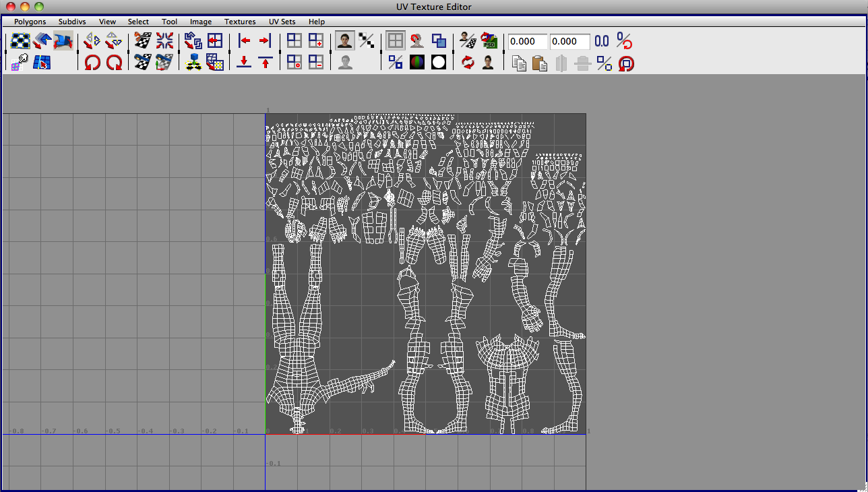Click the U coordinate input field
The image size is (868, 492).
(526, 41)
